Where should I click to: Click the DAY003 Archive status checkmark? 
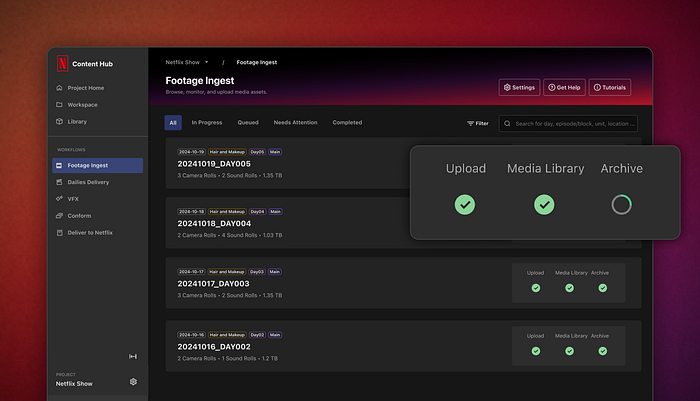pos(603,288)
